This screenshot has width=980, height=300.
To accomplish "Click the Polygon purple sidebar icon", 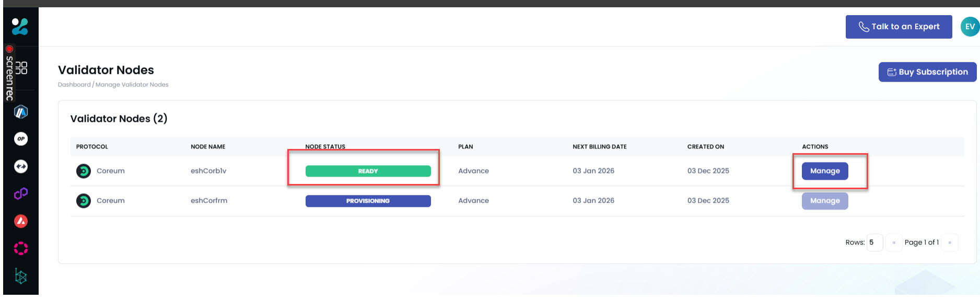I will coord(21,194).
